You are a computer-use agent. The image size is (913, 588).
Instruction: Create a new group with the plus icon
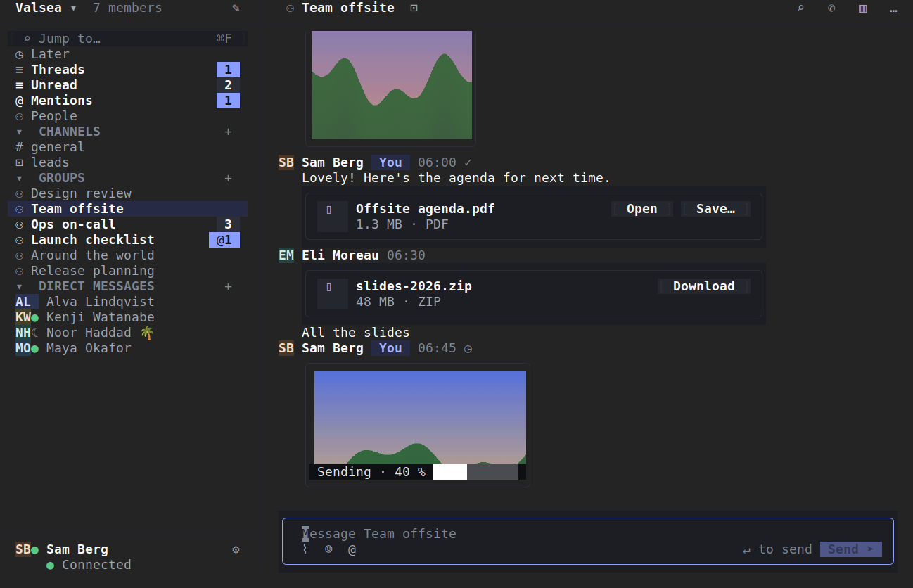click(x=228, y=178)
